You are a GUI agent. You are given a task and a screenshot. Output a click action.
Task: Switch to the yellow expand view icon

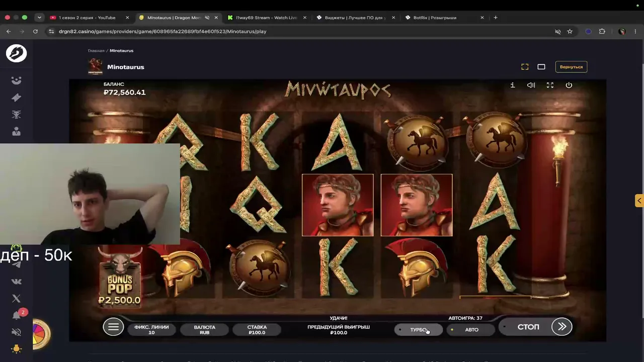point(525,67)
